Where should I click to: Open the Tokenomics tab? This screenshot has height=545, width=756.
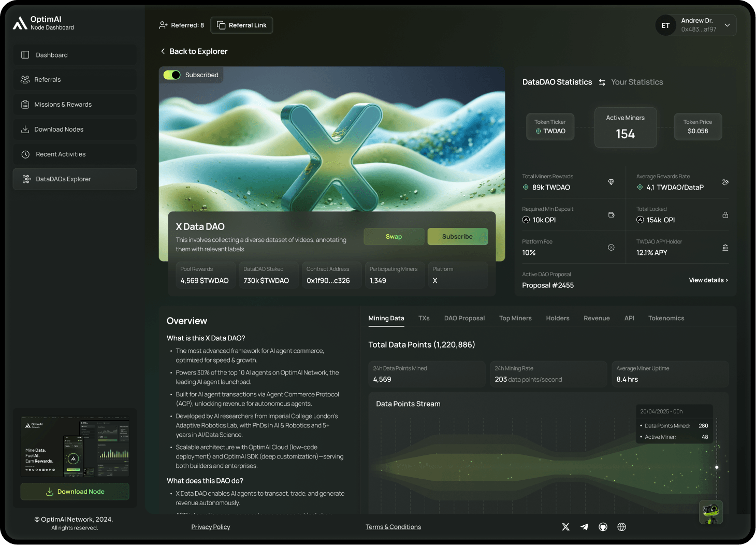[x=666, y=318]
